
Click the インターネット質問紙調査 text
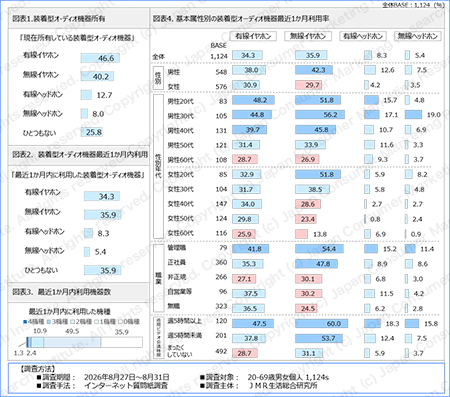point(126,386)
